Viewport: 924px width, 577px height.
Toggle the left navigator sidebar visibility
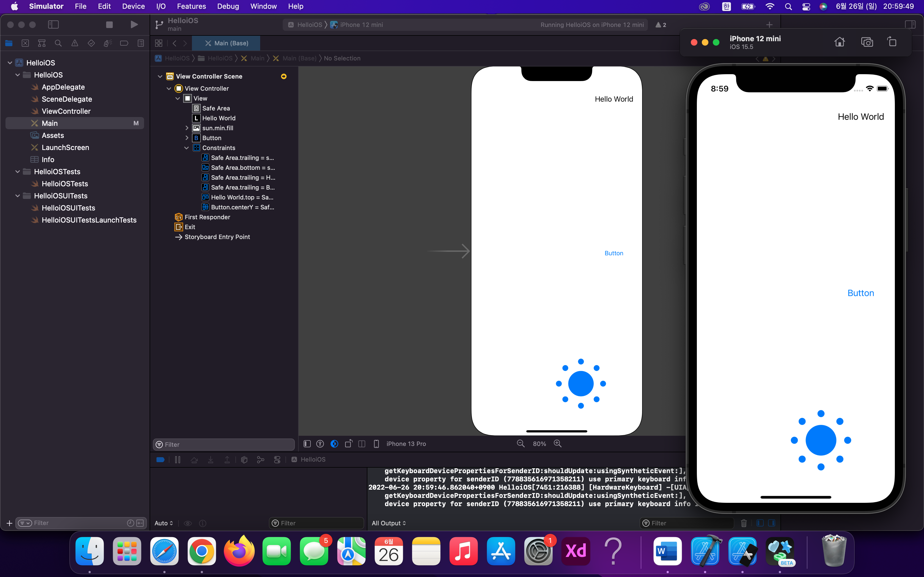[x=53, y=25]
